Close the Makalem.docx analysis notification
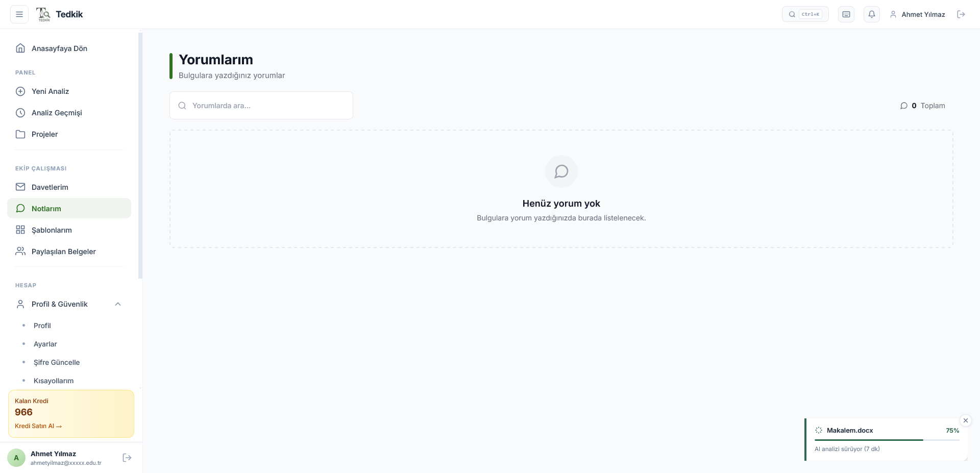 point(966,420)
